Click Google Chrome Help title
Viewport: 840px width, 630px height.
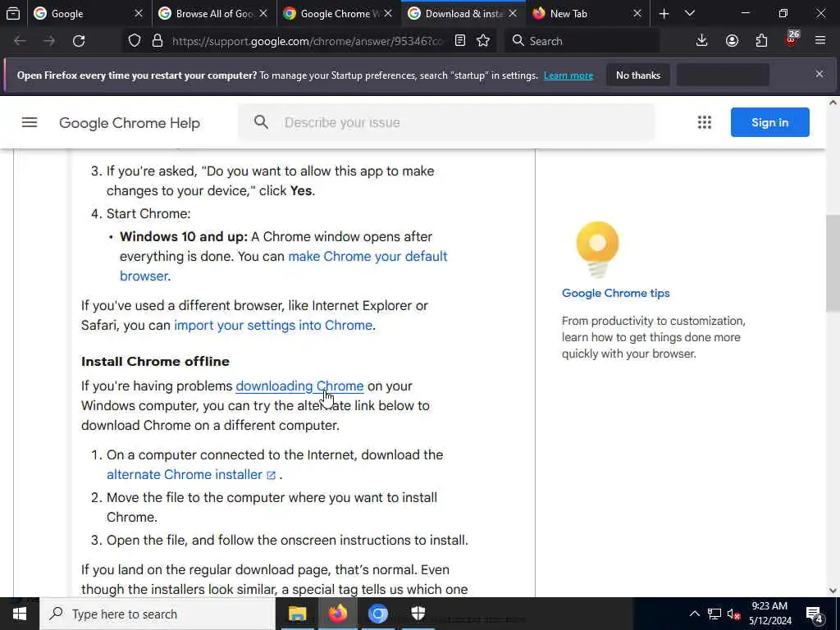click(x=130, y=123)
